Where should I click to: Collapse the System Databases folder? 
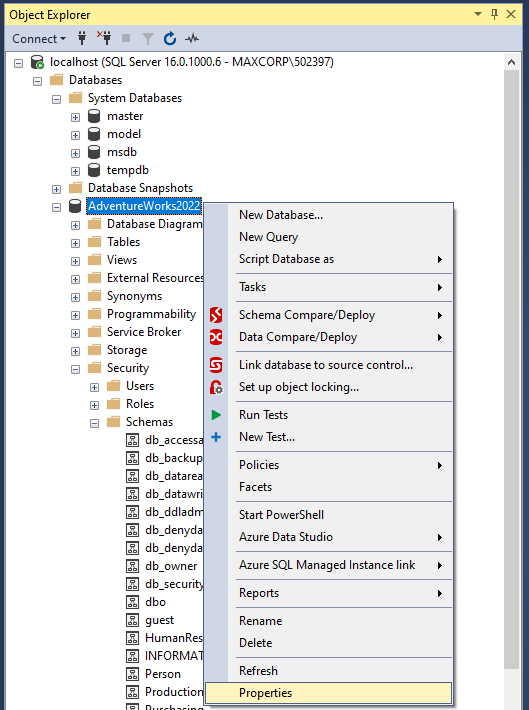pyautogui.click(x=56, y=99)
